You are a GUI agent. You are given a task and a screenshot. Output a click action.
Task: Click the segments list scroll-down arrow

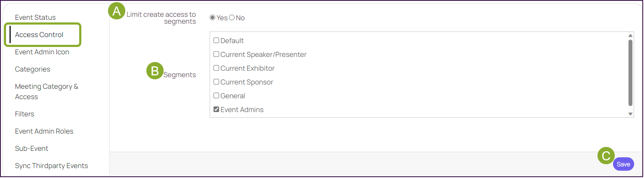[630, 114]
